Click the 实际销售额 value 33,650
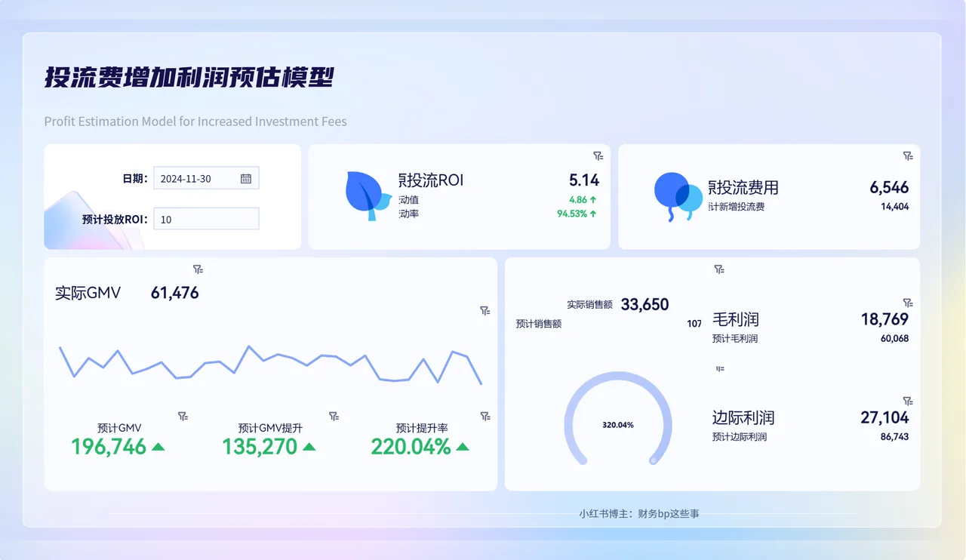The height and width of the screenshot is (560, 966). pos(645,304)
